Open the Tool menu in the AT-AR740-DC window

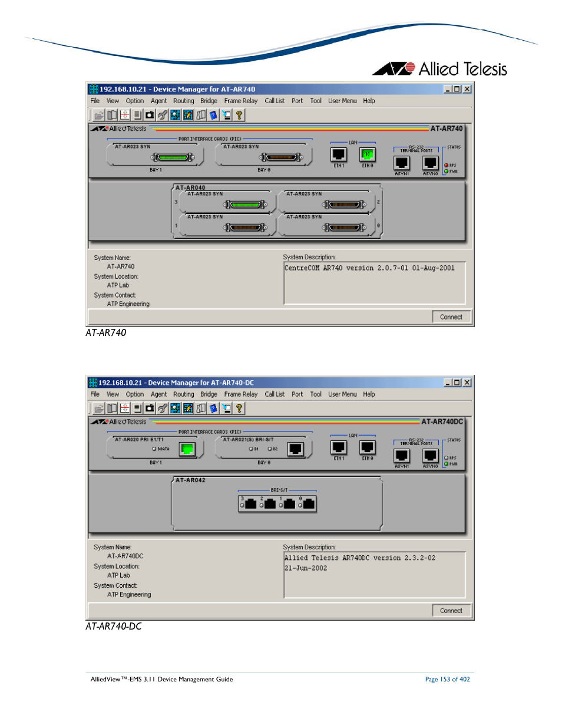pyautogui.click(x=316, y=394)
